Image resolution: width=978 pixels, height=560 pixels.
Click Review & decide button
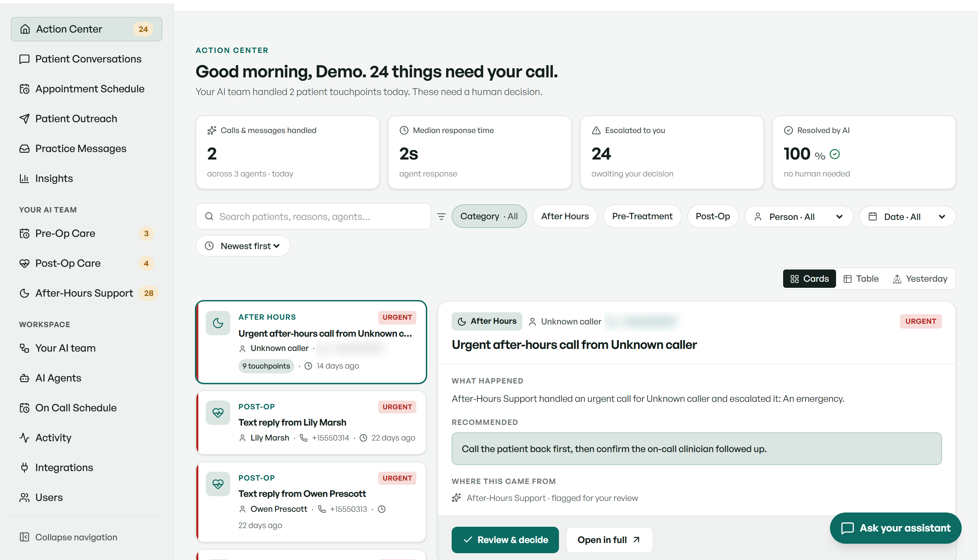(x=505, y=540)
